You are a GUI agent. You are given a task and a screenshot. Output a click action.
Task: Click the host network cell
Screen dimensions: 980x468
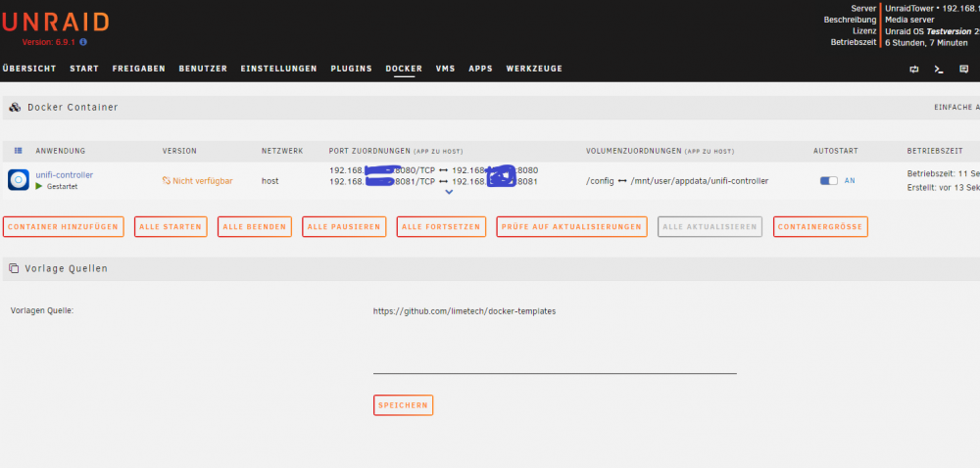click(270, 181)
